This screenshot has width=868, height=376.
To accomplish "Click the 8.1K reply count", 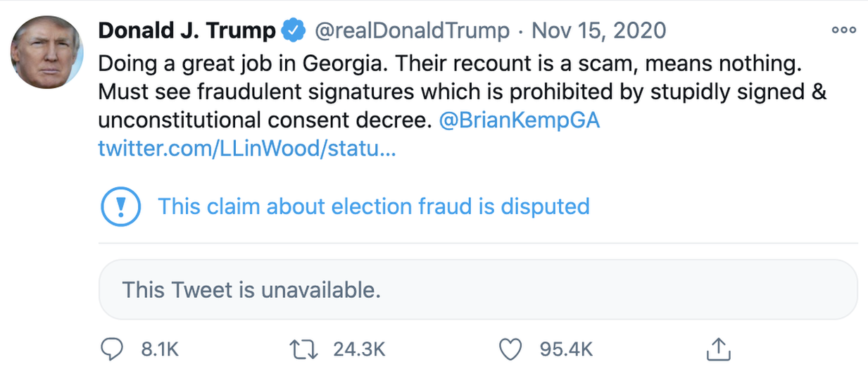I will pyautogui.click(x=161, y=349).
